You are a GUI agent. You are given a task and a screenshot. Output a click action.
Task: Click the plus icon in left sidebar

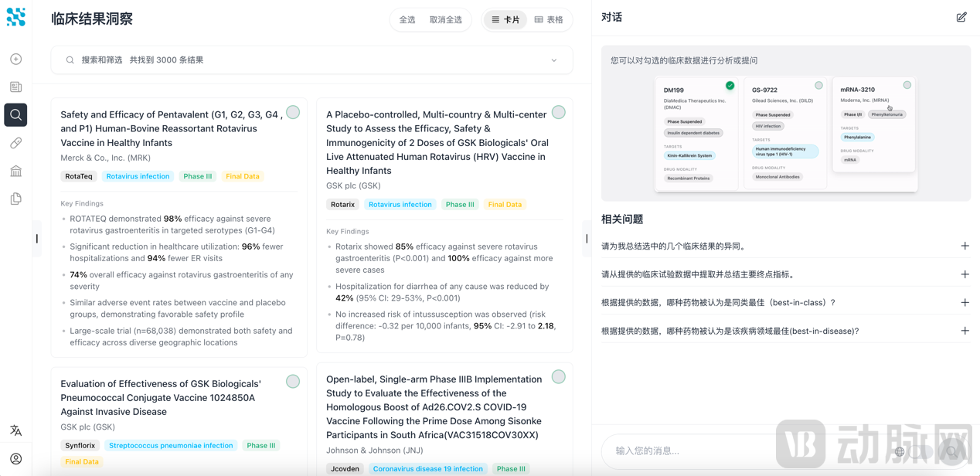(15, 59)
